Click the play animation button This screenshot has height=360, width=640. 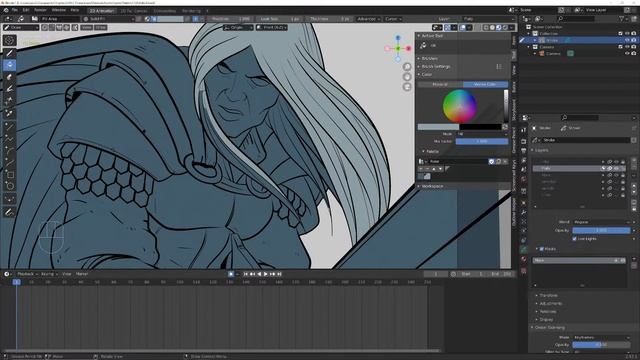266,274
